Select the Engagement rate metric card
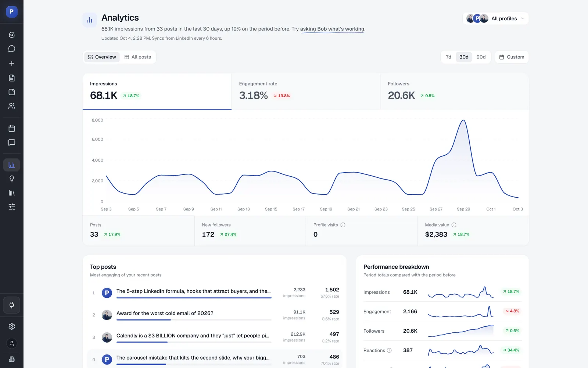Image resolution: width=588 pixels, height=368 pixels. [306, 91]
